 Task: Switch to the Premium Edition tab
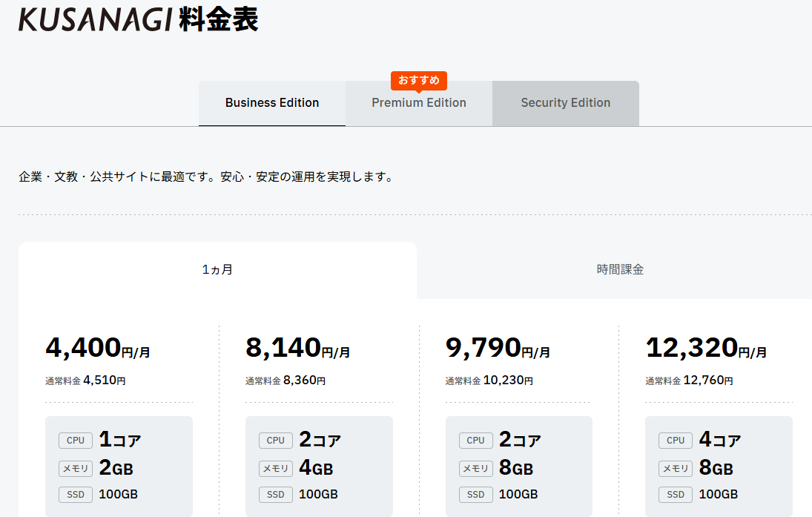tap(419, 103)
